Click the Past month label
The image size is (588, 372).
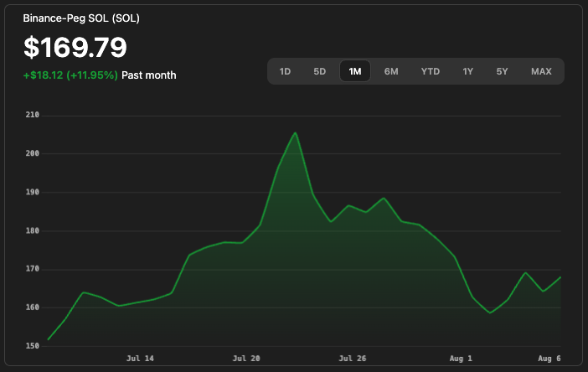tap(149, 75)
